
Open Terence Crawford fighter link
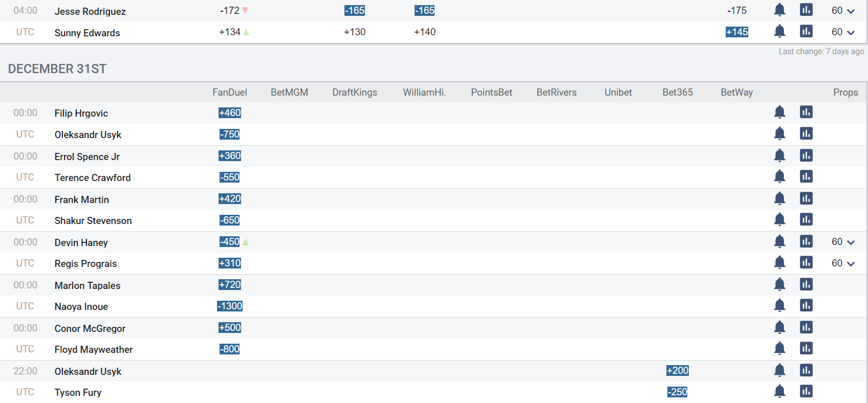[x=93, y=177]
